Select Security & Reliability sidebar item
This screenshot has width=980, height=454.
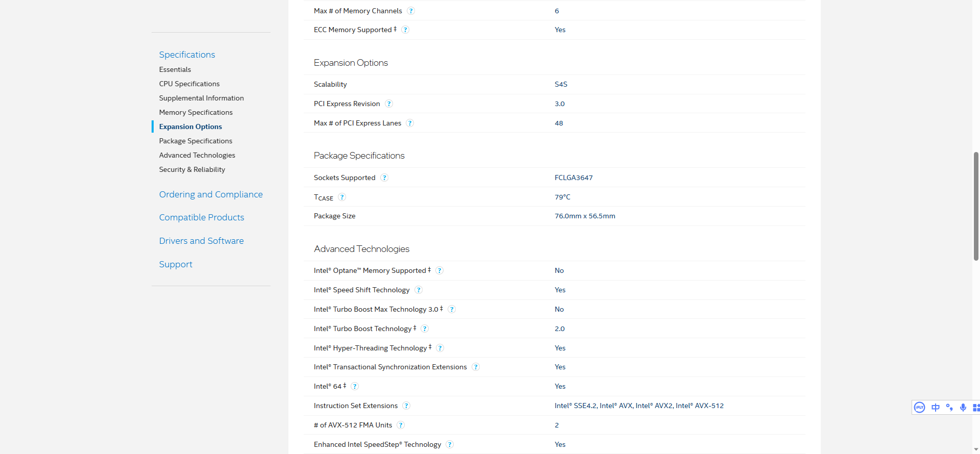[x=192, y=169]
